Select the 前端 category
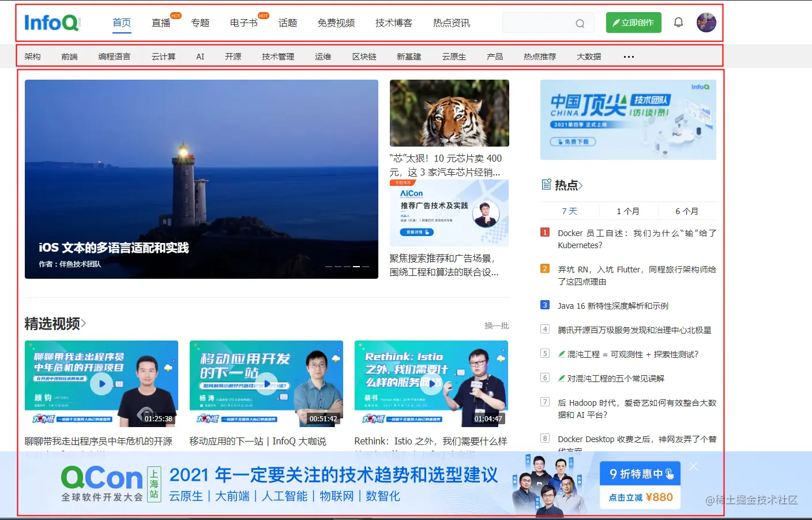The width and height of the screenshot is (812, 520). tap(69, 57)
